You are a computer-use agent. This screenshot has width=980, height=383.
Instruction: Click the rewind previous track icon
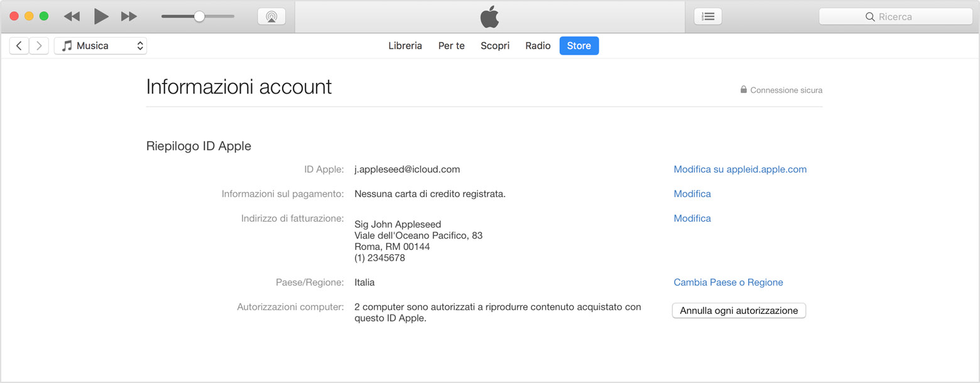click(72, 17)
